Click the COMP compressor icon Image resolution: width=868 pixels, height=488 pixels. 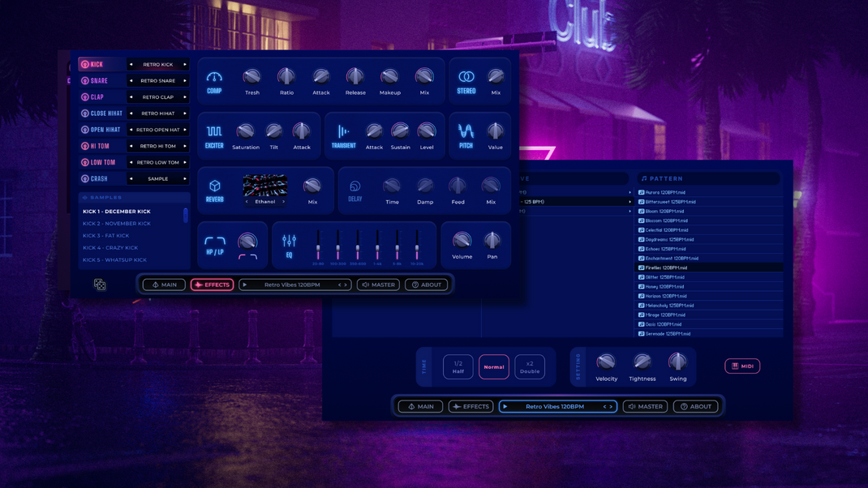[x=214, y=78]
